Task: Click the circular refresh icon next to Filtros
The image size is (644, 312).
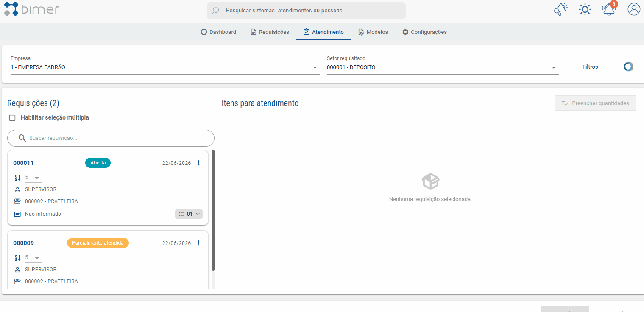Action: pos(628,67)
